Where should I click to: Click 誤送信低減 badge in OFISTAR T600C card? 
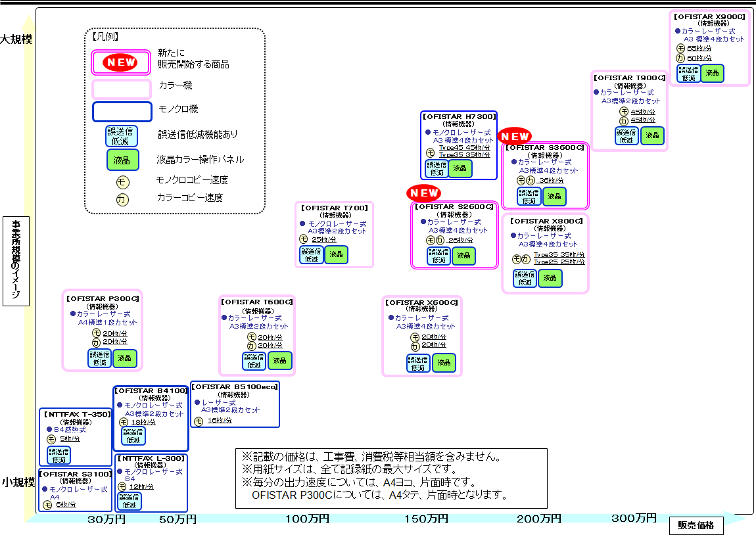click(254, 361)
